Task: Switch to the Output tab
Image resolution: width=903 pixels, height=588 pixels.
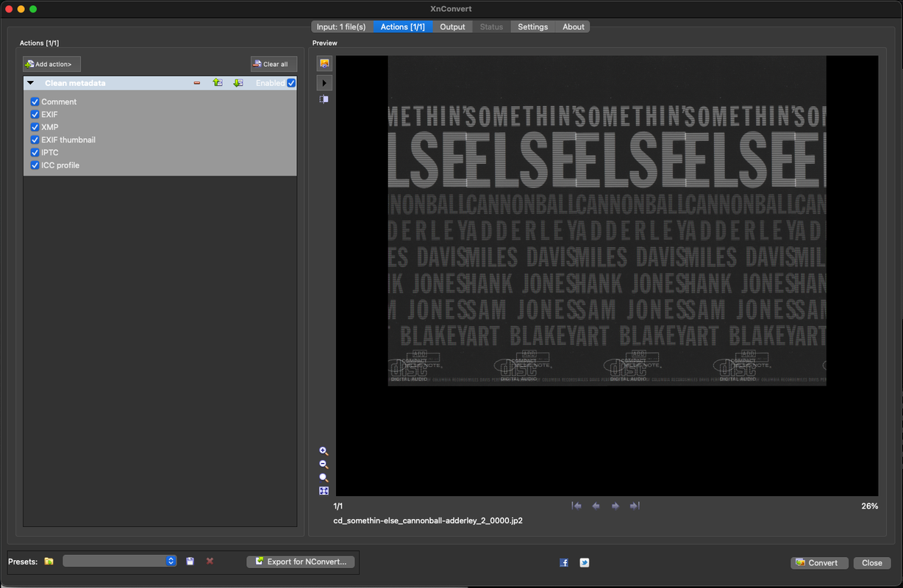Action: 452,26
